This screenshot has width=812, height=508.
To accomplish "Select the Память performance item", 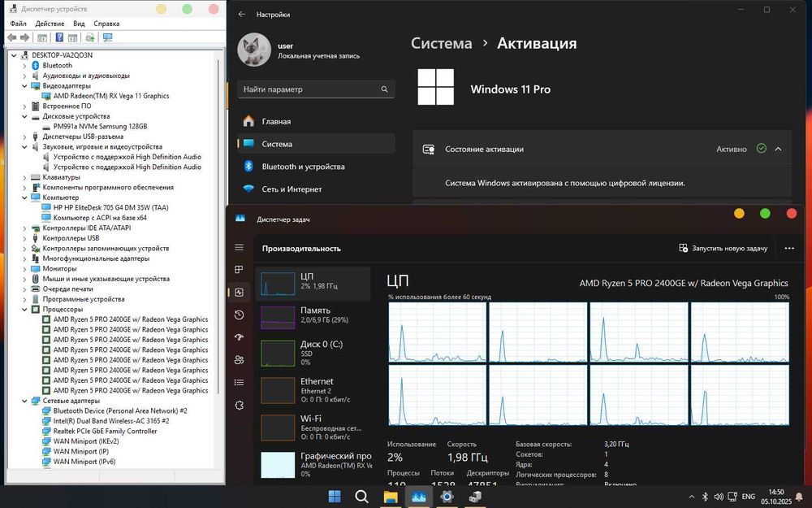I will tap(313, 317).
